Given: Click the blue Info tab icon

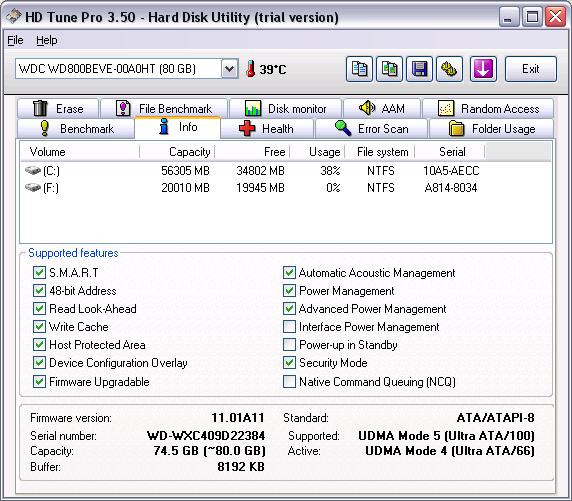Looking at the screenshot, I should [164, 127].
